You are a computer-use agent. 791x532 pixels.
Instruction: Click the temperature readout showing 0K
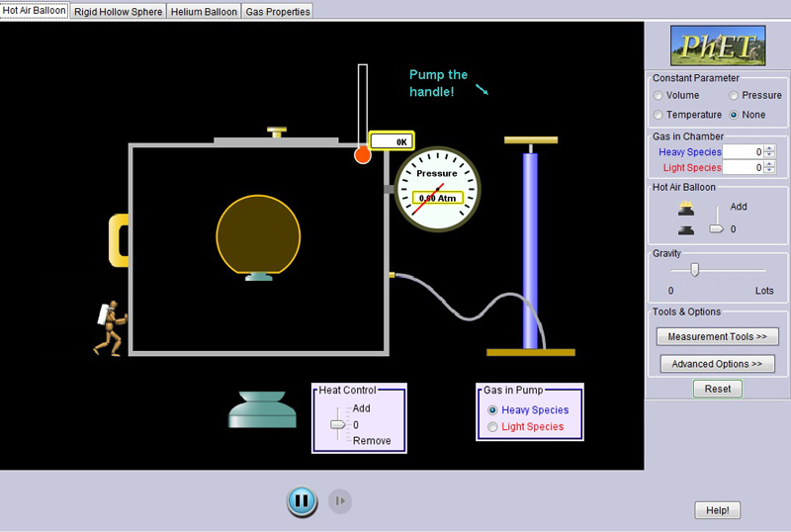tap(392, 140)
